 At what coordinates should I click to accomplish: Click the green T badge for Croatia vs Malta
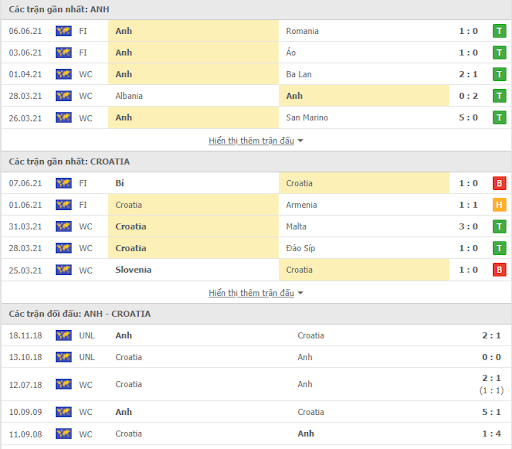[x=499, y=226]
